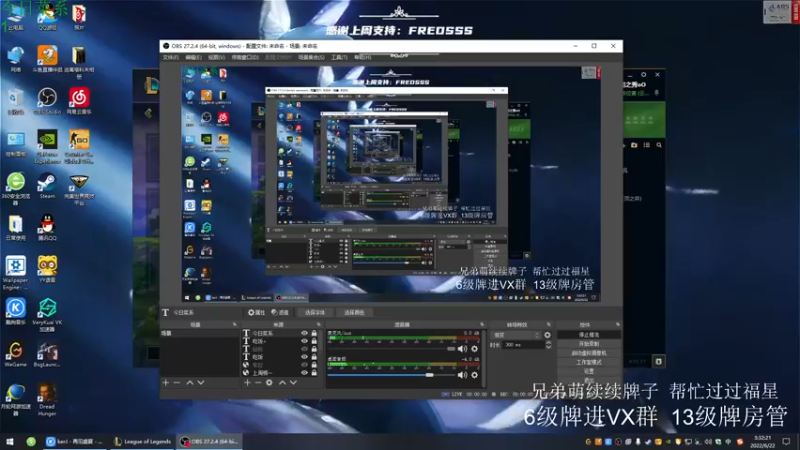Remove selected scene with the minus icon
Viewport: 800px width, 450px height.
[x=177, y=382]
